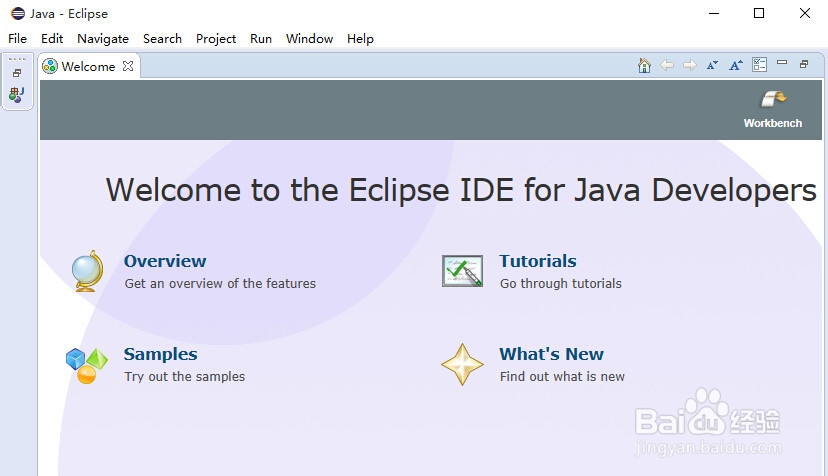
Task: Close the Welcome tab
Action: [x=128, y=66]
